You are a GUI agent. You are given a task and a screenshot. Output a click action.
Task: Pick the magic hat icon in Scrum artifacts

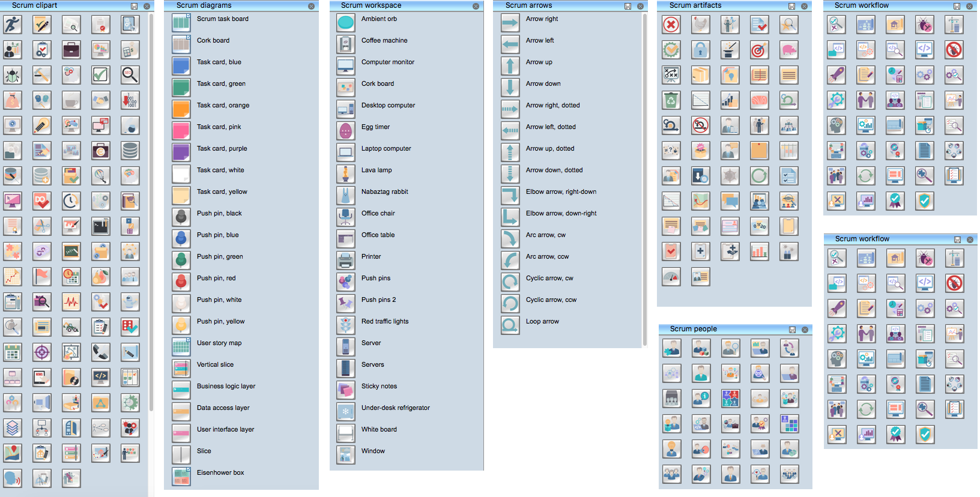point(730,50)
